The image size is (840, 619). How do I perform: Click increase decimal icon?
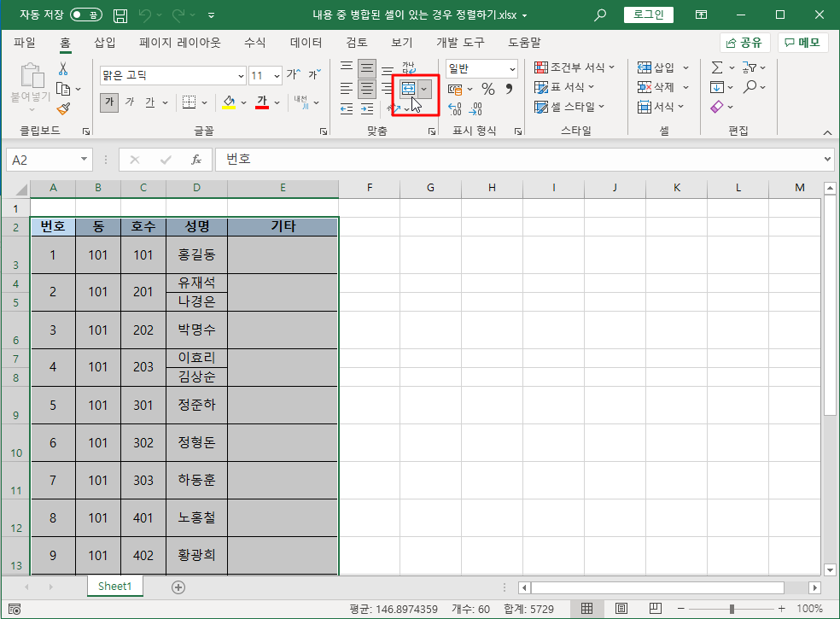coord(455,108)
